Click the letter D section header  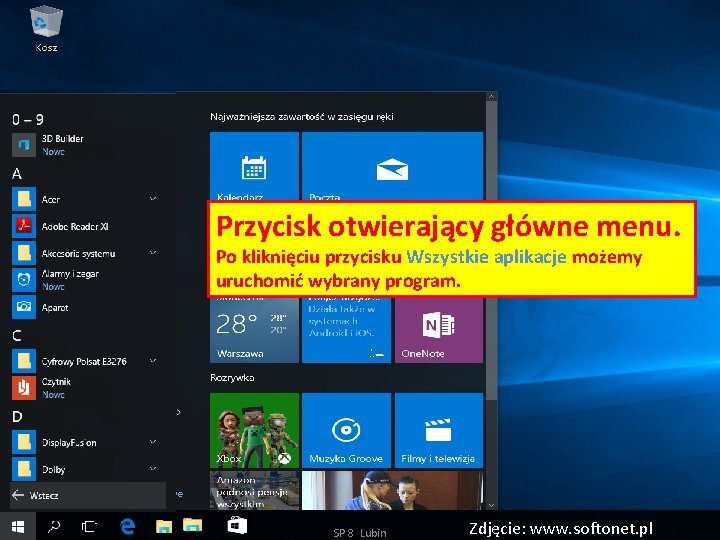17,416
